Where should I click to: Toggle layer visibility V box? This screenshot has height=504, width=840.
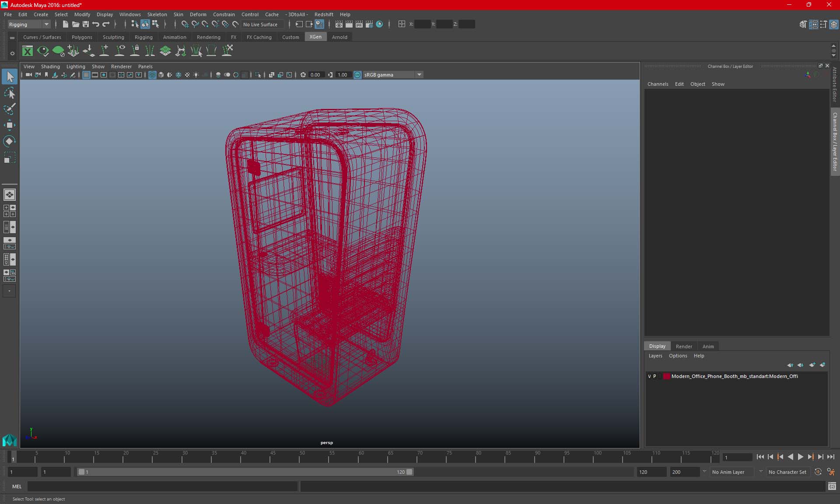click(649, 376)
